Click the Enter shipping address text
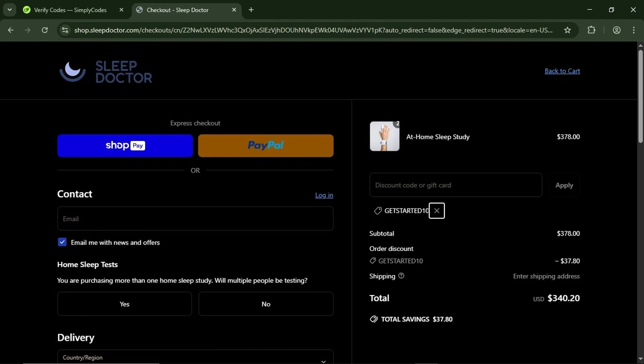This screenshot has width=644, height=364. coord(546,276)
